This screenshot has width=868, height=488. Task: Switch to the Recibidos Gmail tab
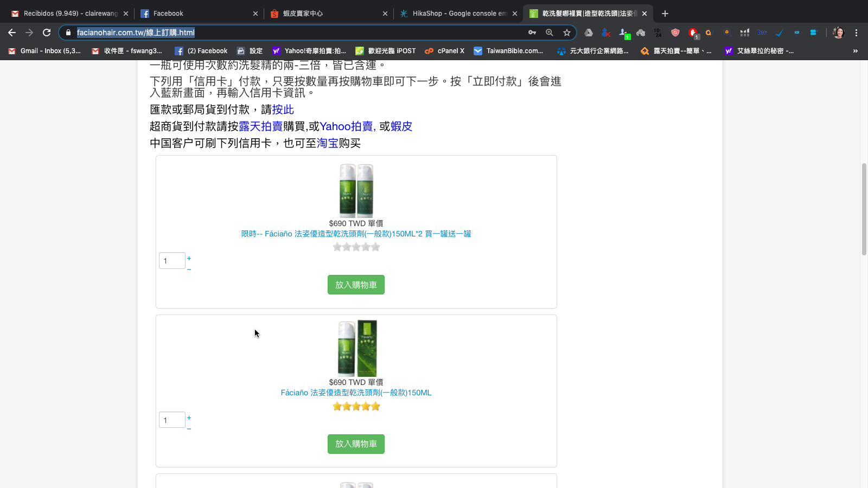70,14
